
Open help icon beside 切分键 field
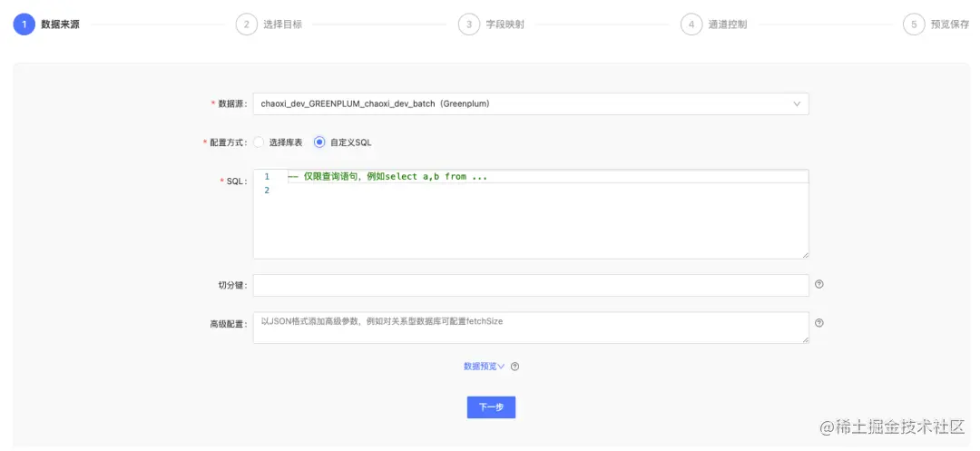pos(819,284)
